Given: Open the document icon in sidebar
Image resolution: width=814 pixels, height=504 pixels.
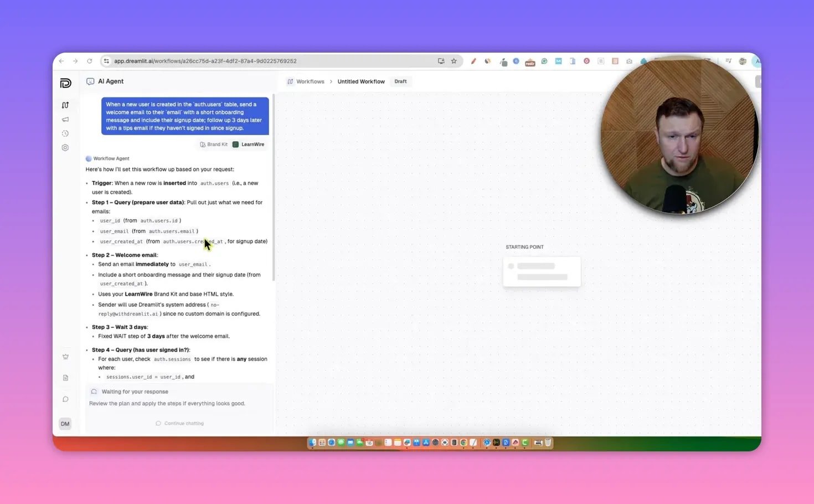Looking at the screenshot, I should tap(65, 378).
